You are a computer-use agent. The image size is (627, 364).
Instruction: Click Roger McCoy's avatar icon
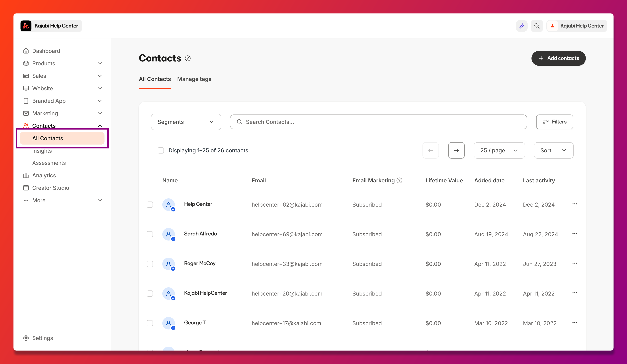[169, 264]
